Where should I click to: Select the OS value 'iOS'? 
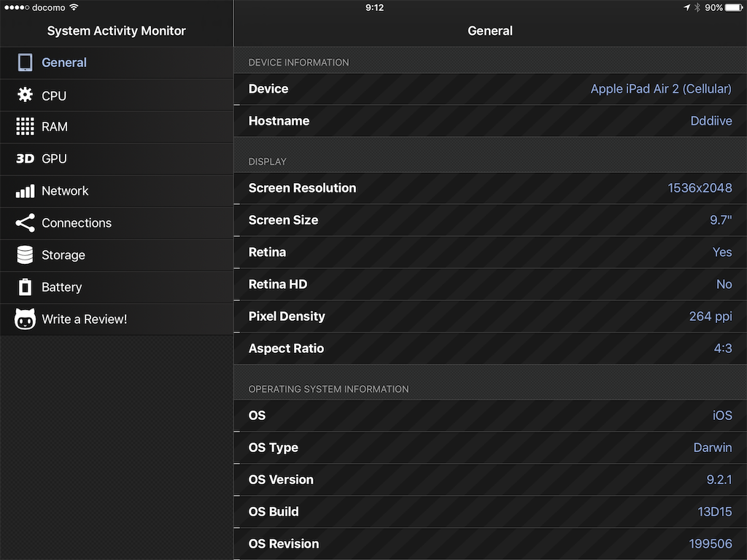pos(722,415)
